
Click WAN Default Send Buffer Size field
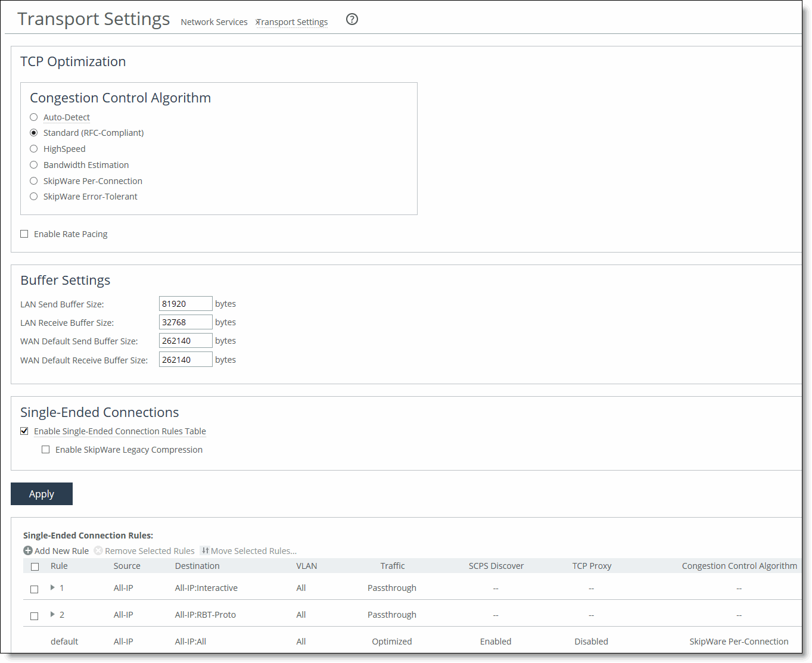[186, 341]
